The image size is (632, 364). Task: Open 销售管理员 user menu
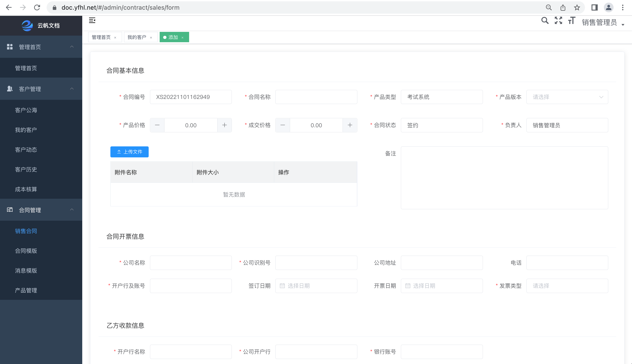click(603, 22)
